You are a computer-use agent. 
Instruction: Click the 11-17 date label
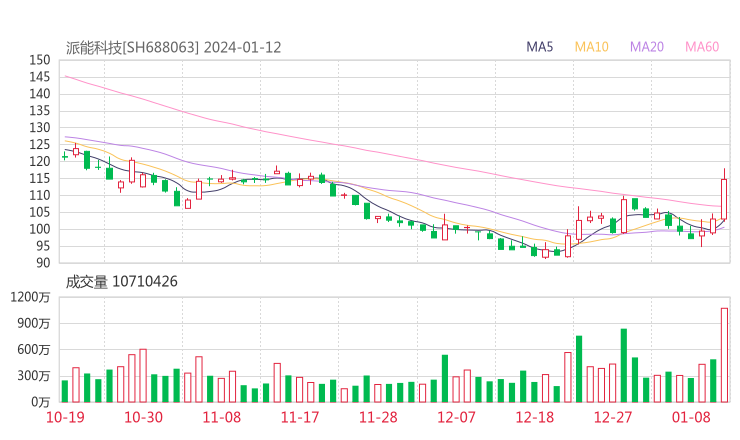coord(300,417)
